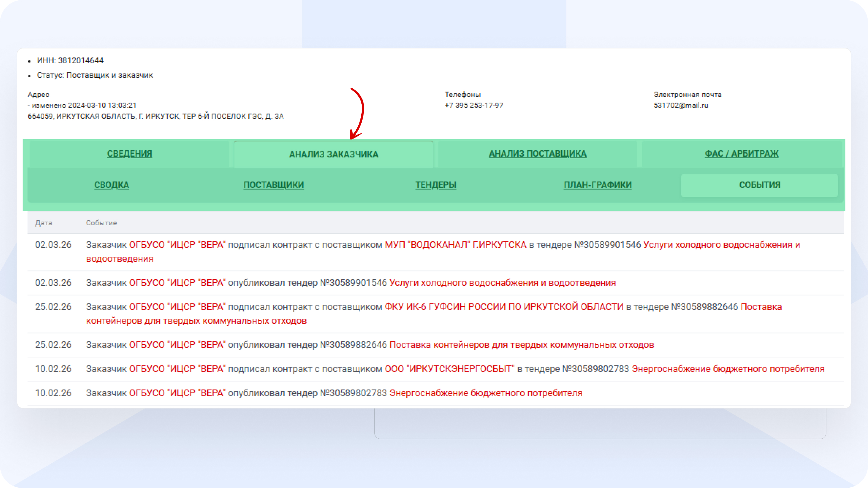Open published tender link Услуги холодного водоснабжения 02.03.26

click(502, 283)
